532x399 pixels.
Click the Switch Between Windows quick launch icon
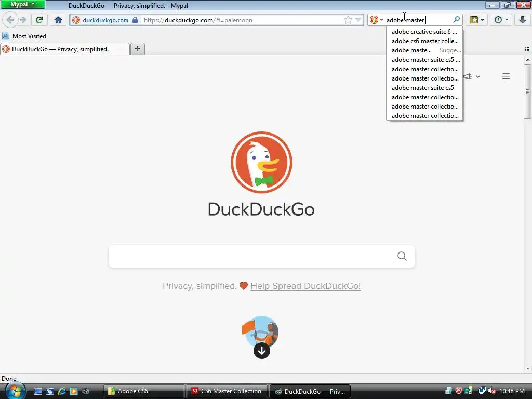point(50,391)
